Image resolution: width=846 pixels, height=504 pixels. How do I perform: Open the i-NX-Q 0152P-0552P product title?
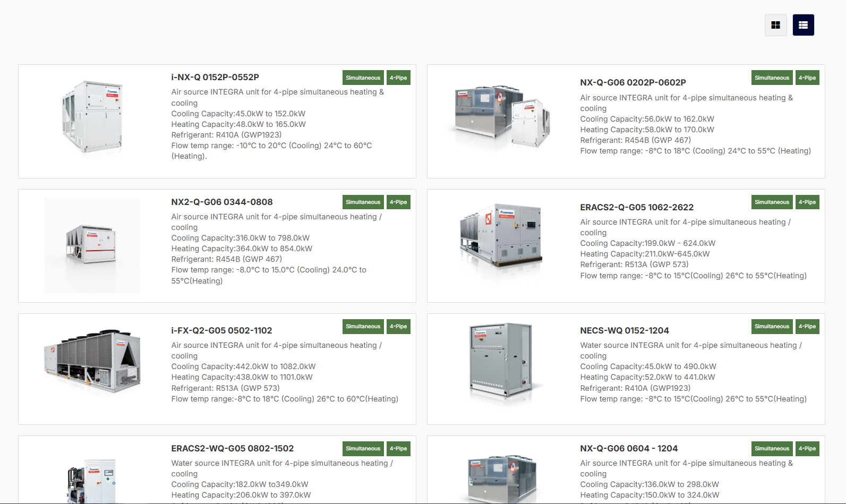coord(215,77)
